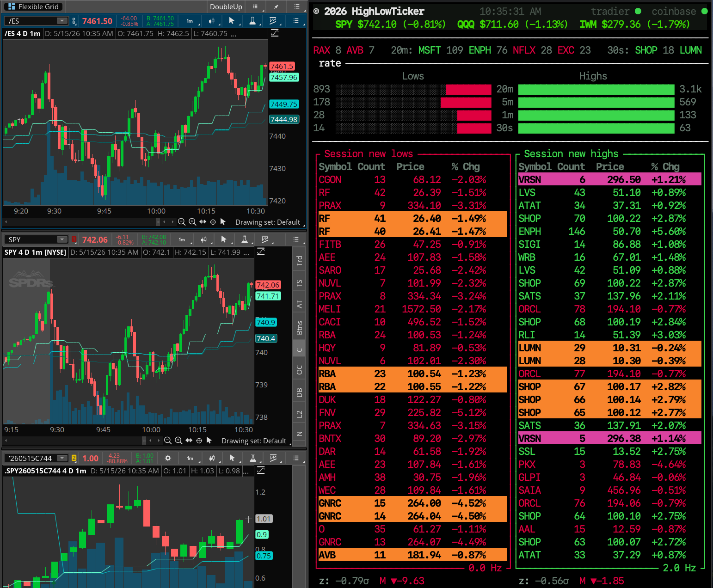Click the GLPI symbol in Session new highs
The height and width of the screenshot is (588, 713).
(x=529, y=477)
